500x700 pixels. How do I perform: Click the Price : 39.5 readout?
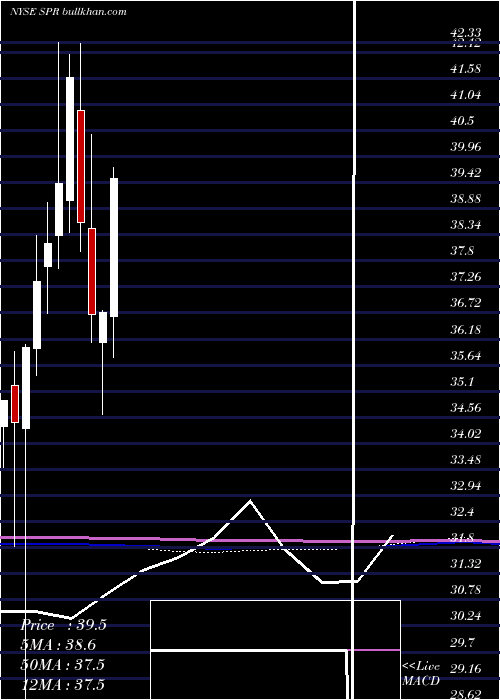tap(63, 625)
